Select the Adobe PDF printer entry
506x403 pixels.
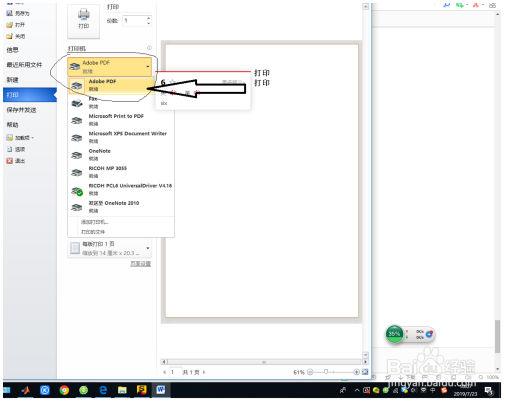(x=111, y=85)
